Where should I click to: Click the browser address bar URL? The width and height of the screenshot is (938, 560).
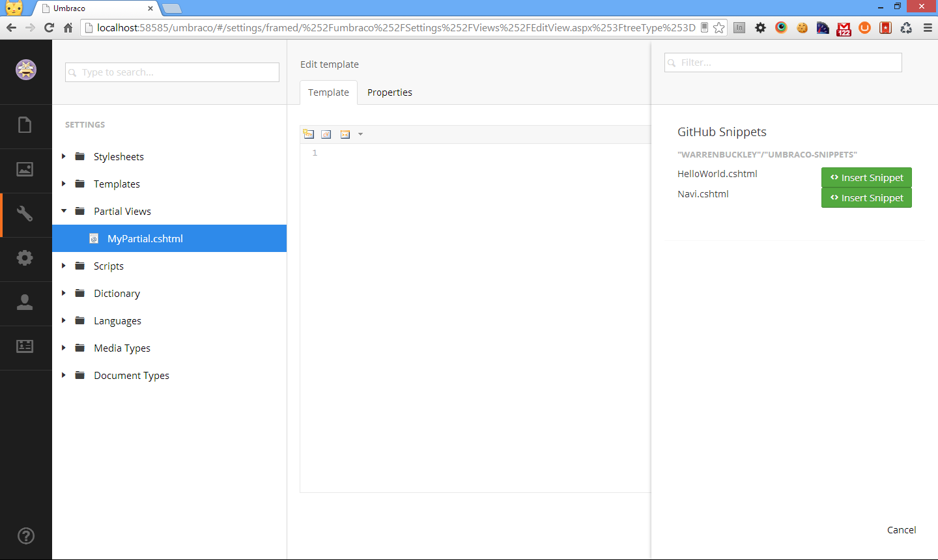396,27
